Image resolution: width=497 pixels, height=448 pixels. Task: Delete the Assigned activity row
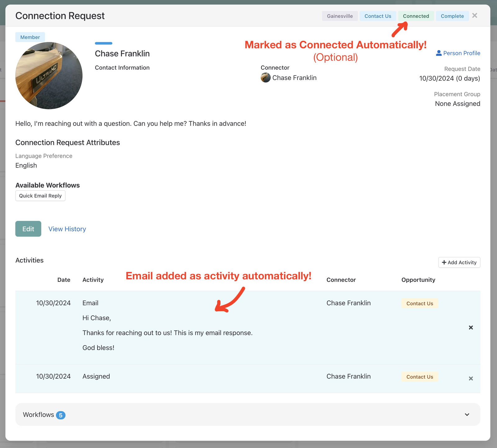(471, 378)
